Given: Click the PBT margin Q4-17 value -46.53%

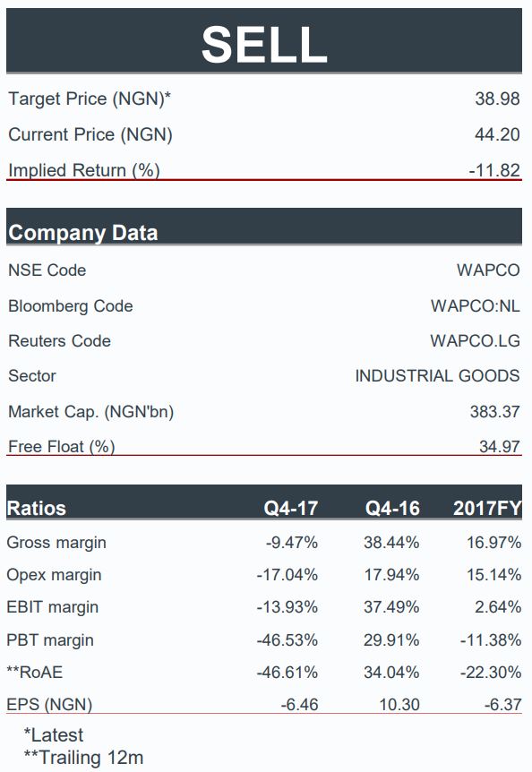Looking at the screenshot, I should (287, 640).
